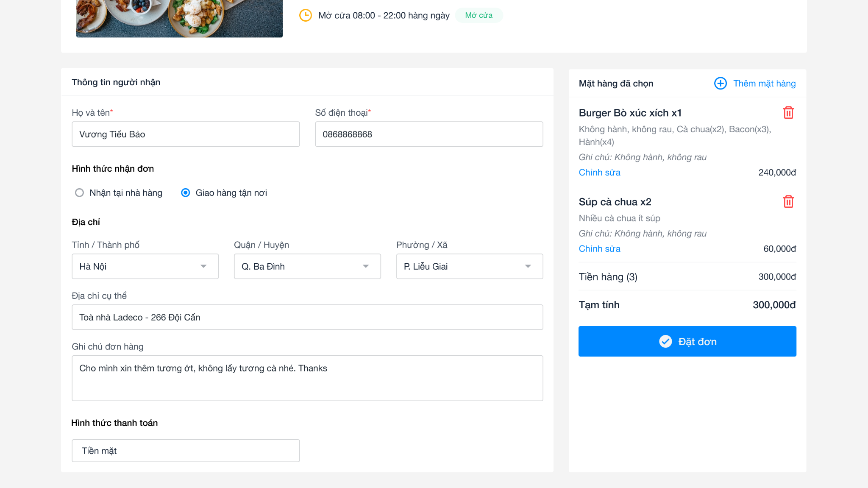
Task: Select Giao hàng tận nơi option
Action: (x=186, y=193)
